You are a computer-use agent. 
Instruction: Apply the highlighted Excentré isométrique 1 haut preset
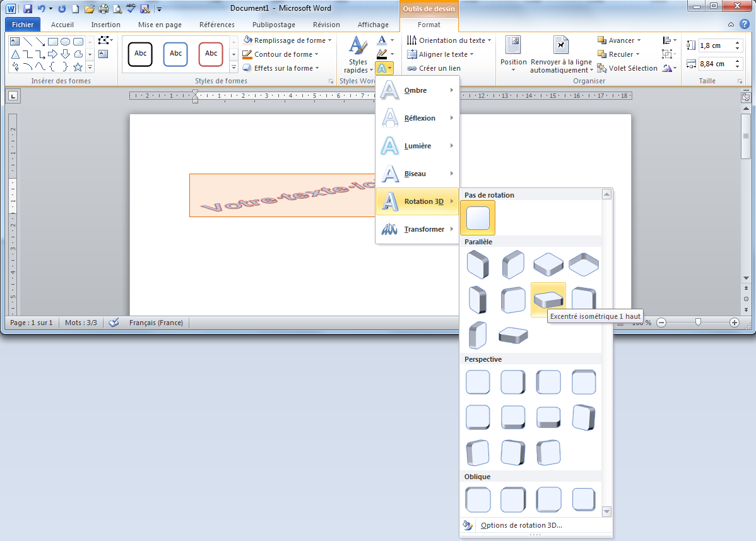(548, 299)
